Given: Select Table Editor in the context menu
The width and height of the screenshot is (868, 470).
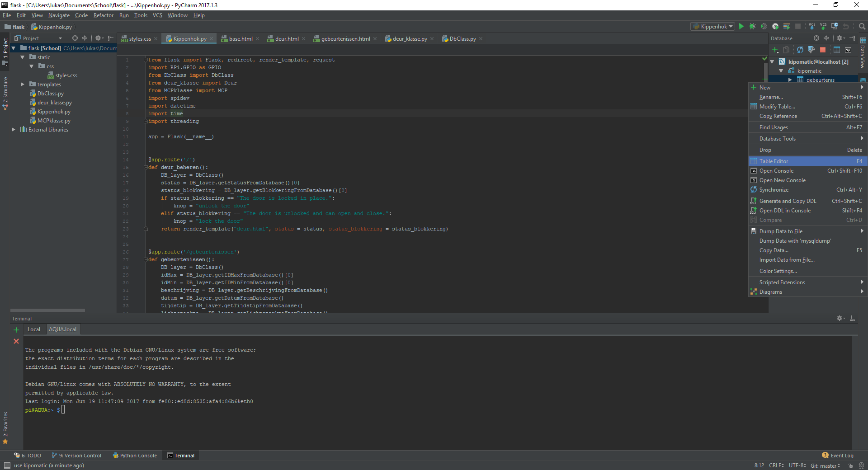Looking at the screenshot, I should [x=774, y=161].
